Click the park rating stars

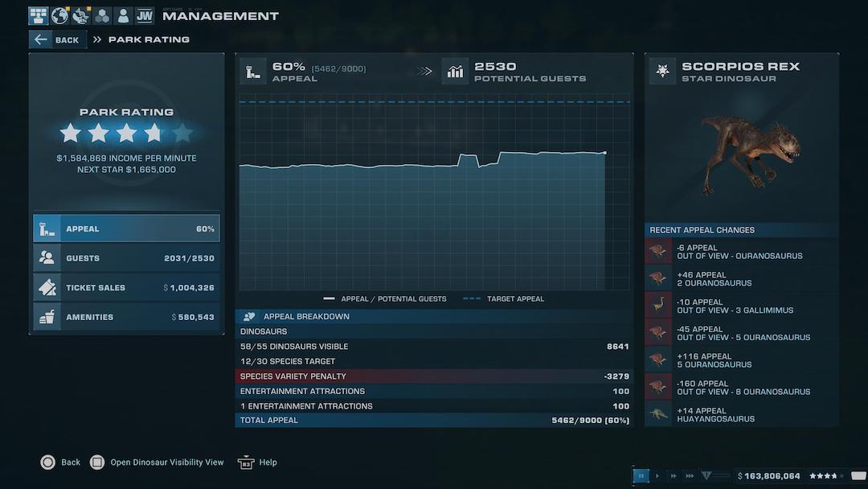pos(126,133)
